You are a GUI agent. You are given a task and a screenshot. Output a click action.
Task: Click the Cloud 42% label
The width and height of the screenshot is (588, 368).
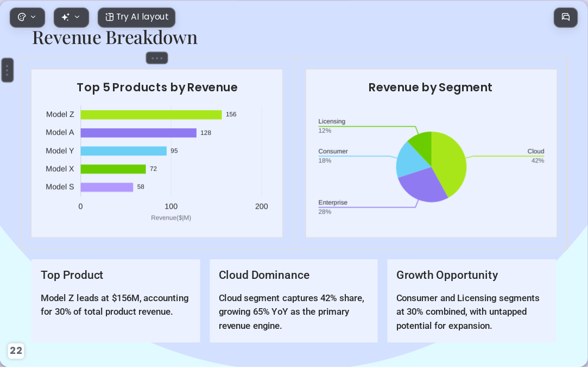point(535,156)
